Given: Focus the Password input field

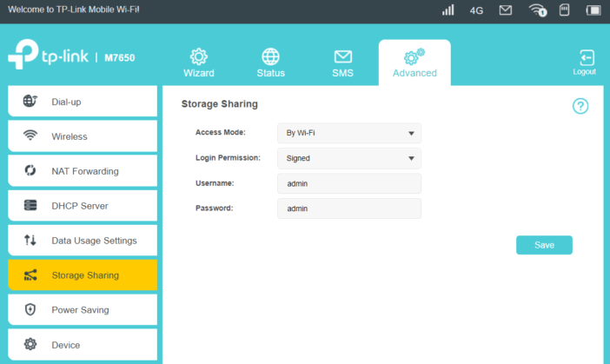Looking at the screenshot, I should [x=348, y=208].
